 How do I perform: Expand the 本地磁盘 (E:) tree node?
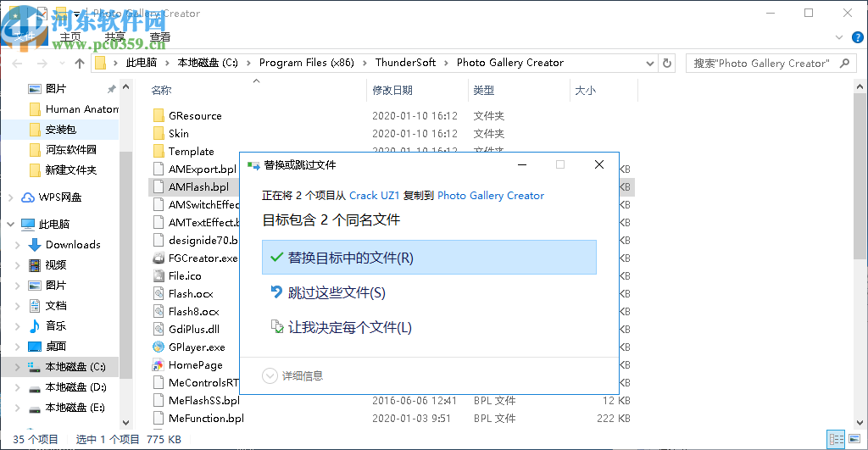coord(17,408)
